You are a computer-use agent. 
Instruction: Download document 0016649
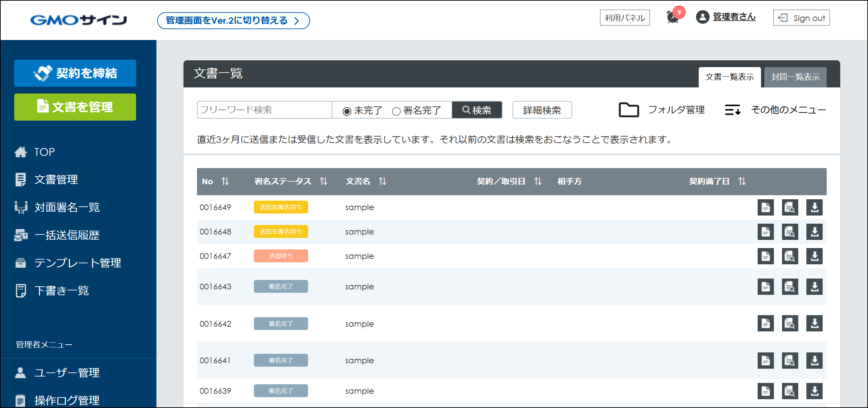pyautogui.click(x=814, y=207)
